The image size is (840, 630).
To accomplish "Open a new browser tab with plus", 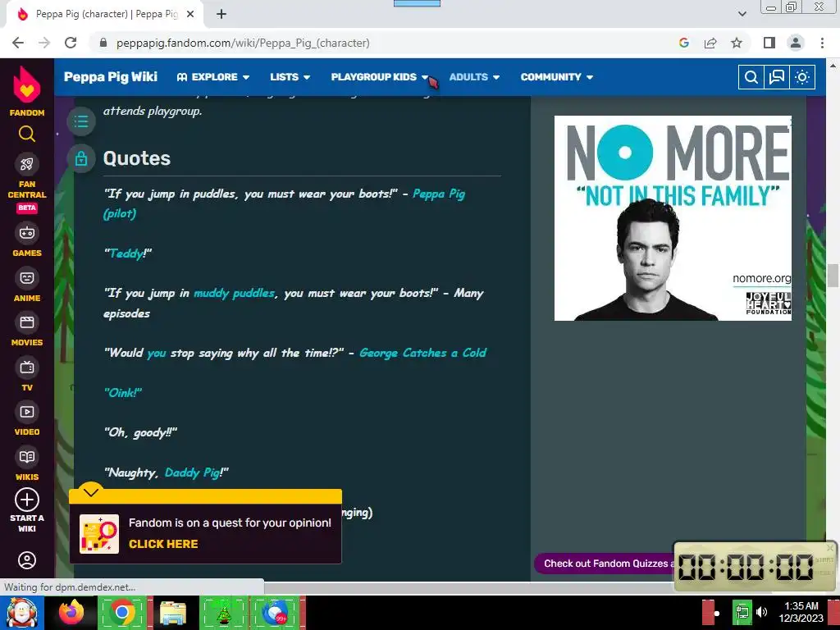I will click(x=221, y=14).
